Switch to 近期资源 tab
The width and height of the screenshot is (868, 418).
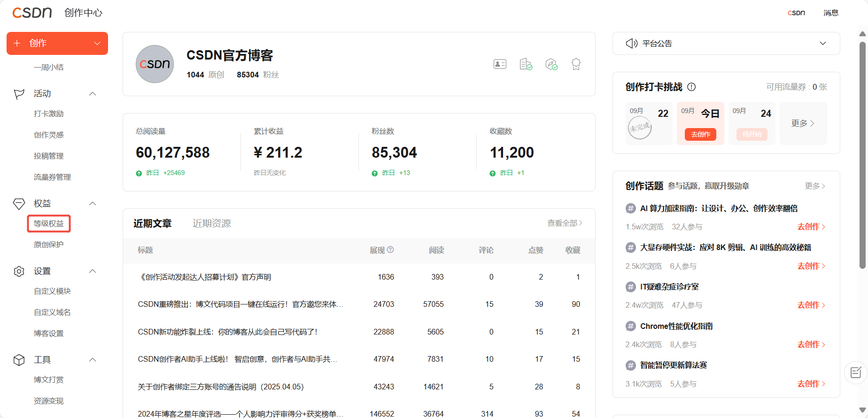click(x=212, y=223)
